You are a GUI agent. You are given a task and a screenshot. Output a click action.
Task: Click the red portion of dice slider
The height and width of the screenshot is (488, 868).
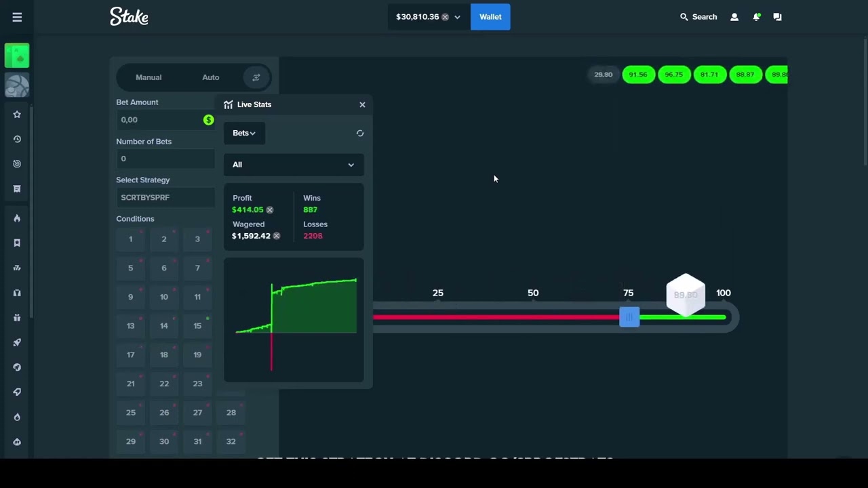[496, 317]
